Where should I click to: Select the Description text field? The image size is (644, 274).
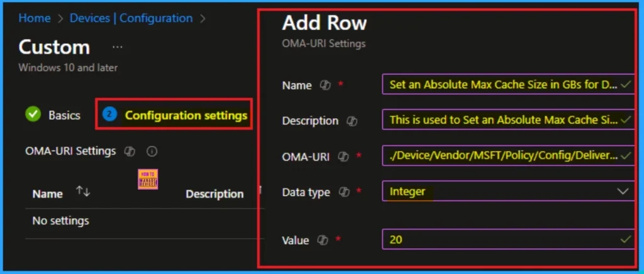click(503, 120)
